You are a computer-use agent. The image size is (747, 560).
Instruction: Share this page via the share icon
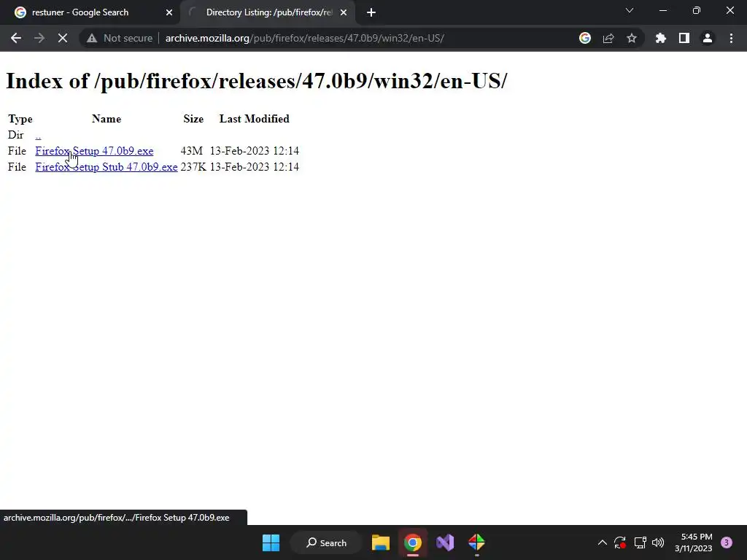point(608,38)
